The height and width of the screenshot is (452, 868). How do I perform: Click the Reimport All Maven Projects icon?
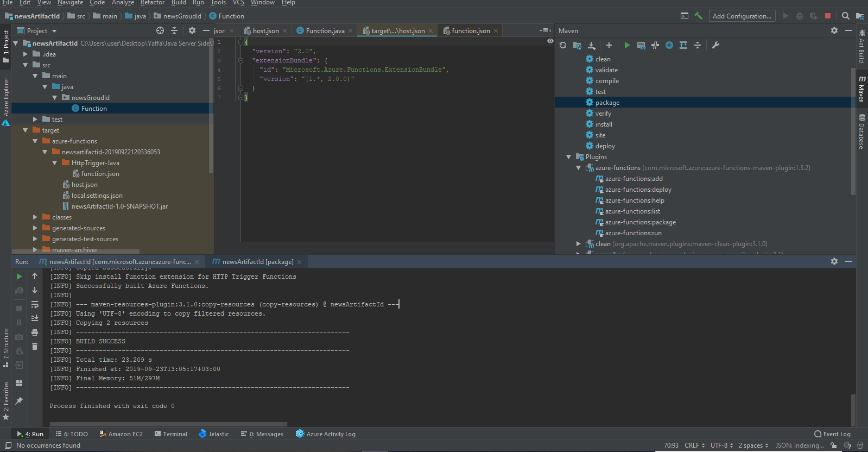click(x=563, y=45)
